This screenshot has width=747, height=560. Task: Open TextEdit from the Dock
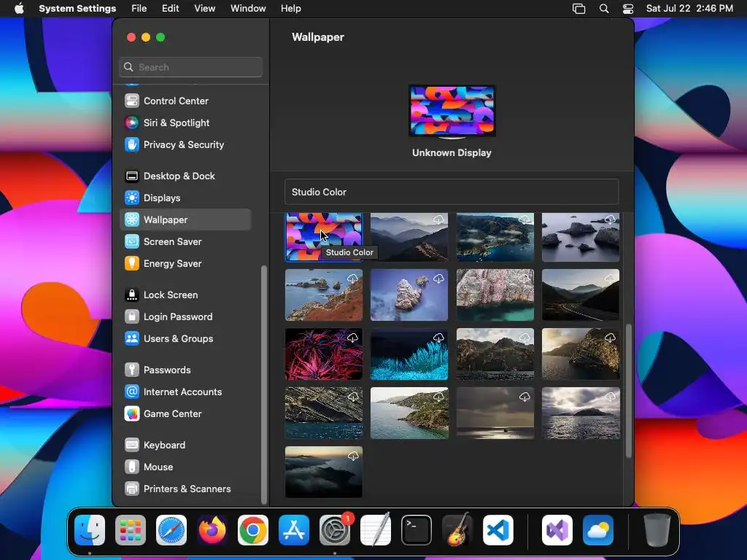[376, 530]
